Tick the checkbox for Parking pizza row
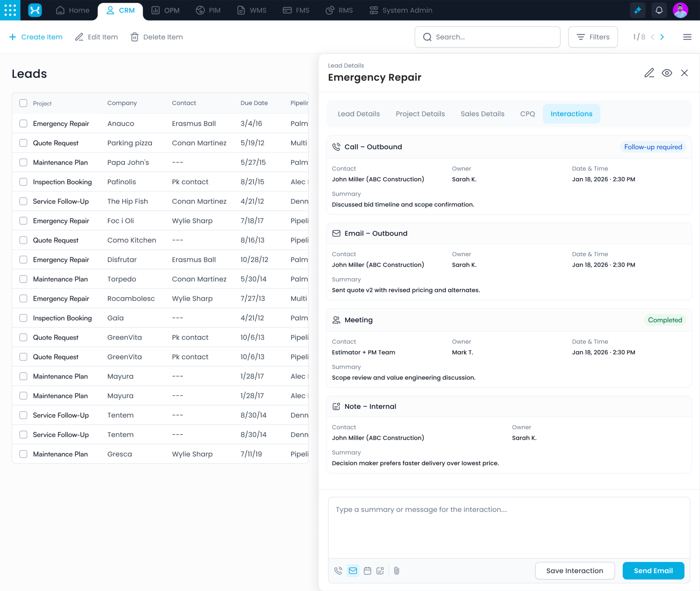Screen dimensions: 700x591 [23, 143]
